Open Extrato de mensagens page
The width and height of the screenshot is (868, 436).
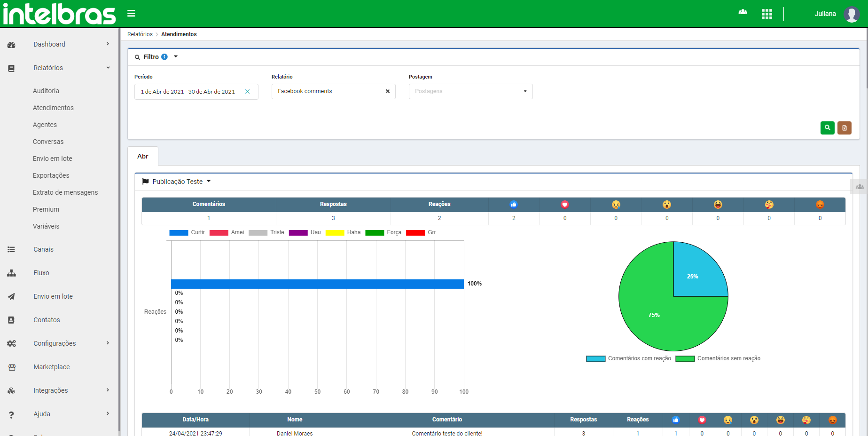click(65, 192)
